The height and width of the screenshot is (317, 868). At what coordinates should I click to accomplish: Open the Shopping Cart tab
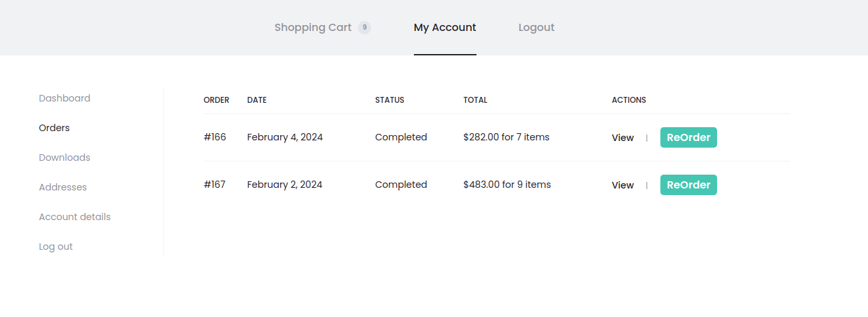(313, 28)
